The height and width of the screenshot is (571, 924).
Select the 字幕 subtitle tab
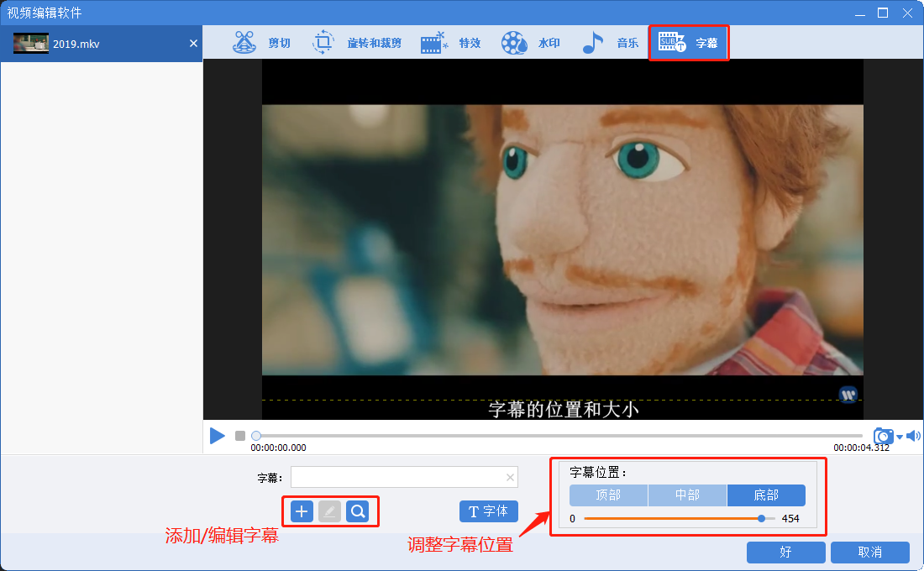689,43
